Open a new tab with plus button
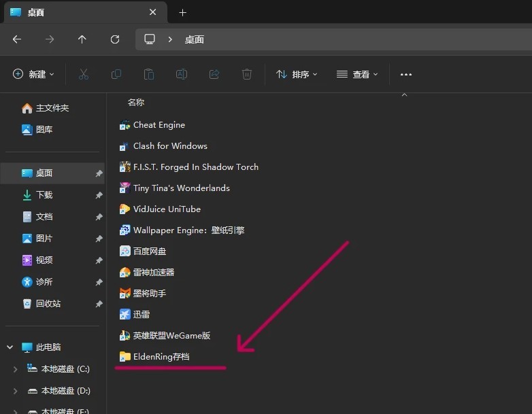The width and height of the screenshot is (532, 414). pos(182,12)
